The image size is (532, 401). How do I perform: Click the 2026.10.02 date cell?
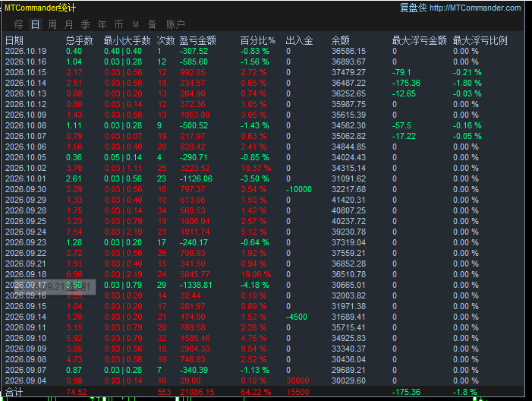26,168
